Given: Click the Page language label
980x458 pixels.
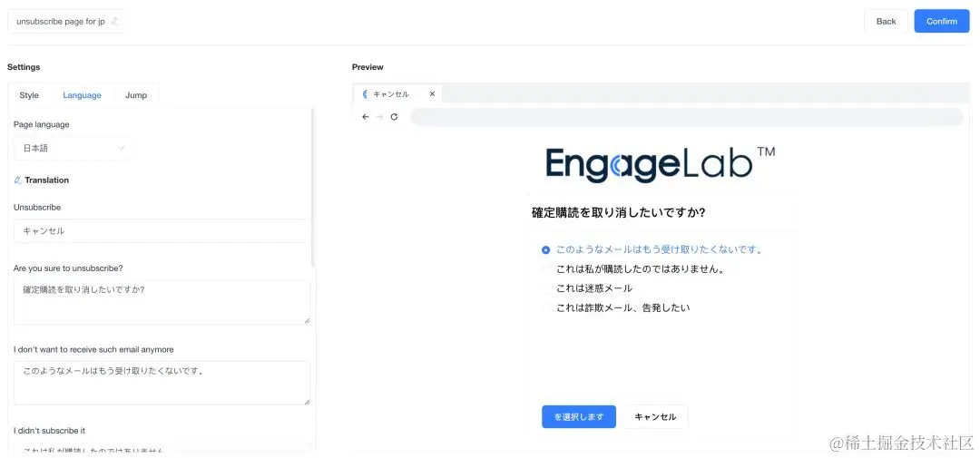Looking at the screenshot, I should (41, 124).
